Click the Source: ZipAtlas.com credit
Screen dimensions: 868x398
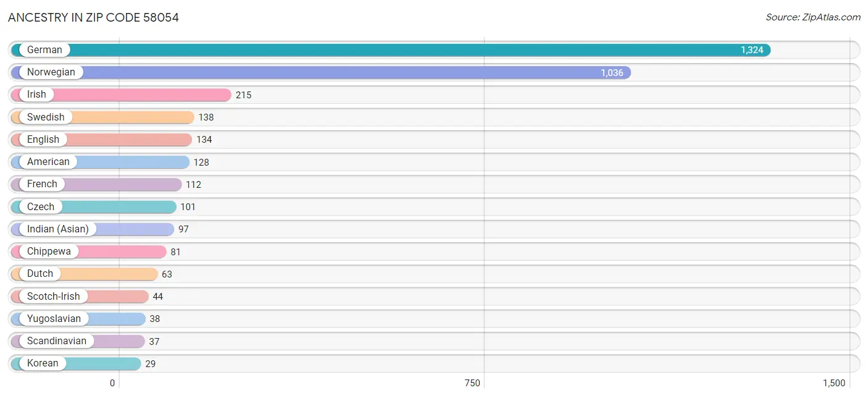[813, 17]
